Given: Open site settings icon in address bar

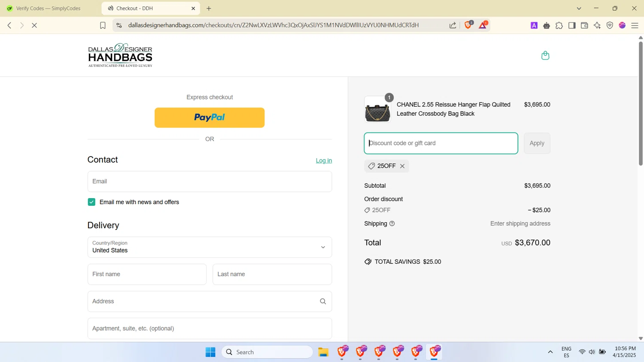Looking at the screenshot, I should point(119,25).
